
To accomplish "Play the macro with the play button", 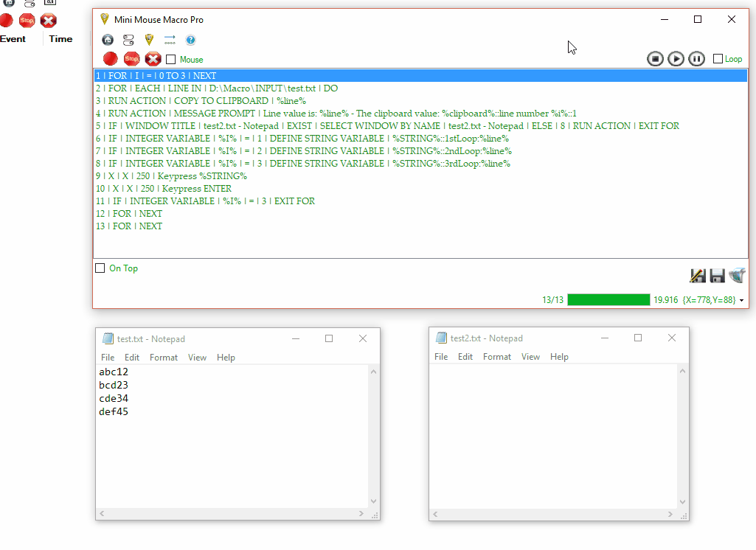I will click(x=676, y=59).
